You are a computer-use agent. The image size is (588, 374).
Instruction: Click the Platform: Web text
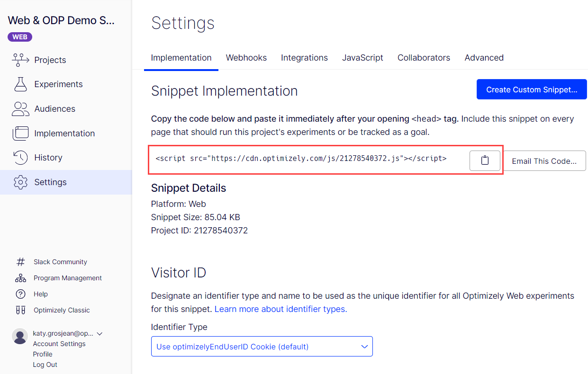click(179, 204)
